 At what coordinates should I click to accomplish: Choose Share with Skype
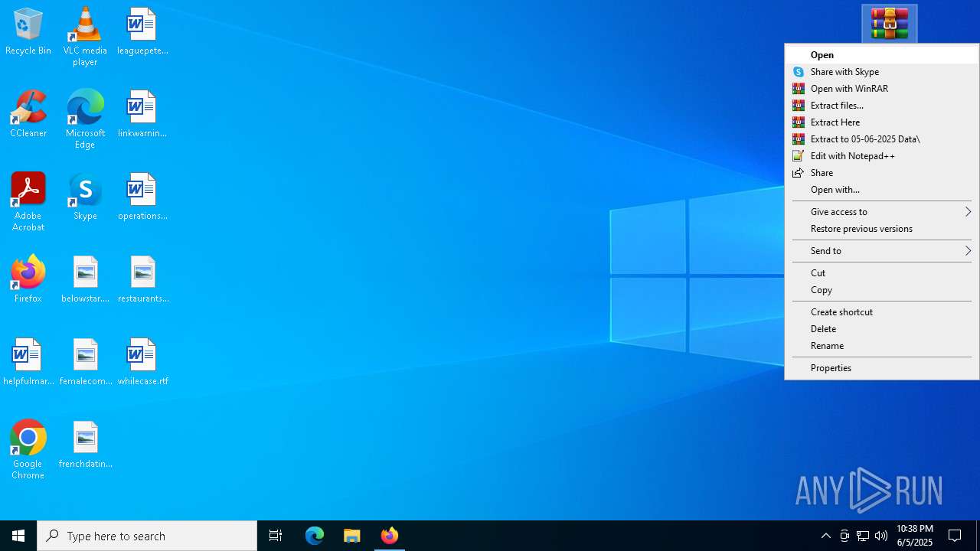[882, 72]
